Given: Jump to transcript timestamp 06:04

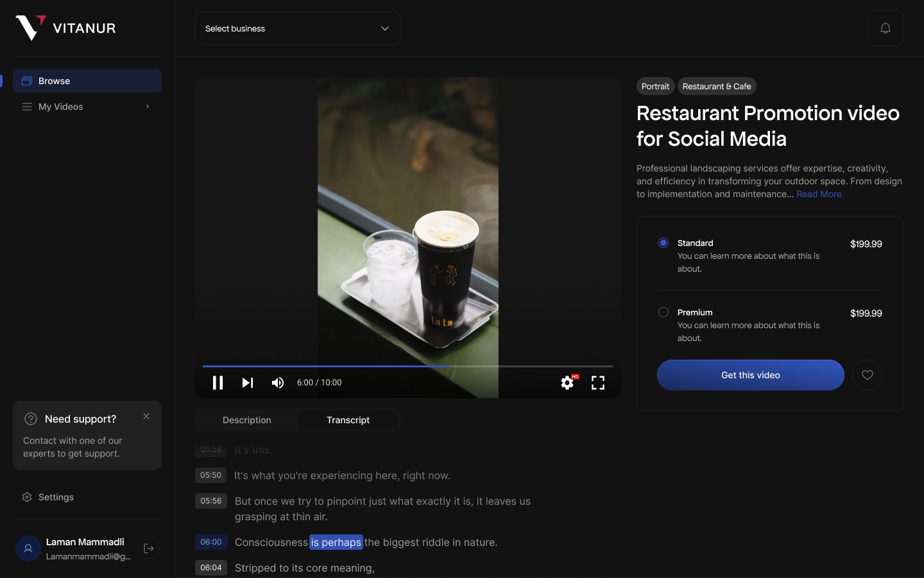Looking at the screenshot, I should 211,568.
